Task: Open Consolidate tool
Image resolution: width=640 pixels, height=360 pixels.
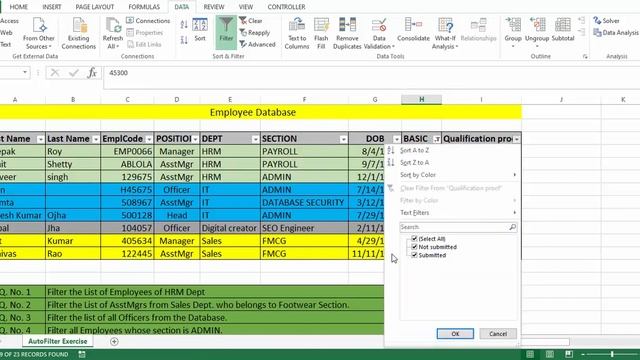Action: point(413,30)
